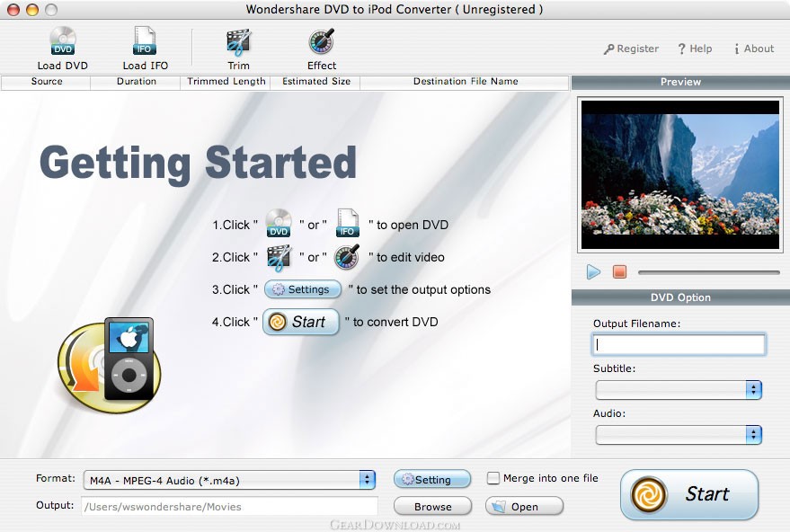Click the preview playback progress slider

click(709, 272)
